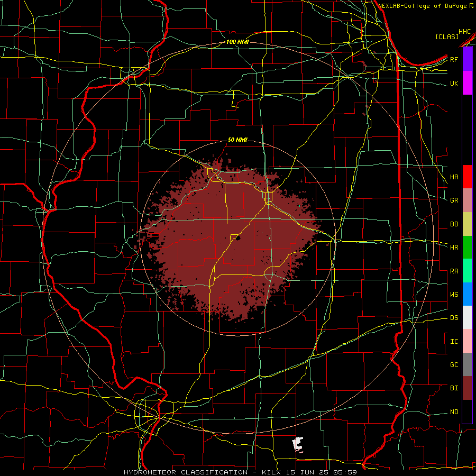Click the purple RF legend color swatch

(x=467, y=59)
